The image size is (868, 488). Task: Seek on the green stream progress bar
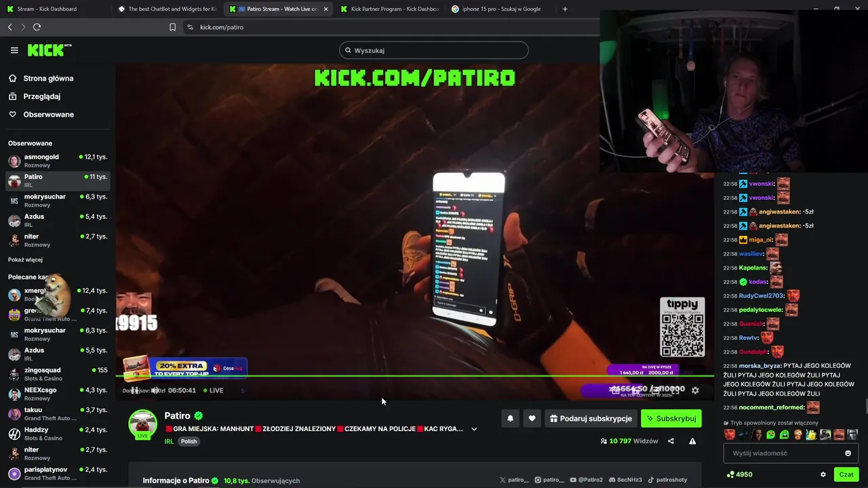pyautogui.click(x=415, y=376)
